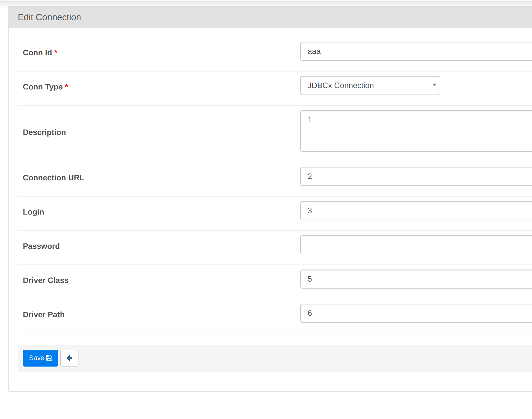Click the save disk icon on Save button
Viewport: 532px width, 419px height.
(48, 358)
